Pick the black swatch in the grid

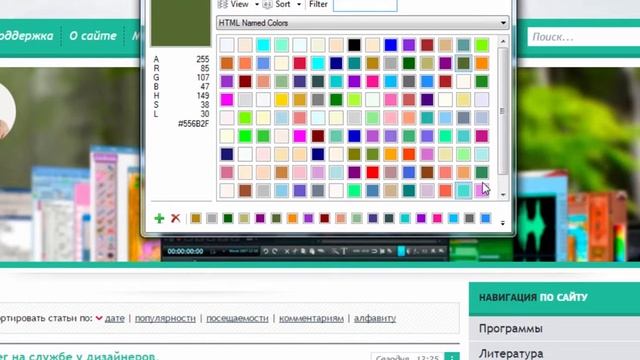pyautogui.click(x=354, y=45)
